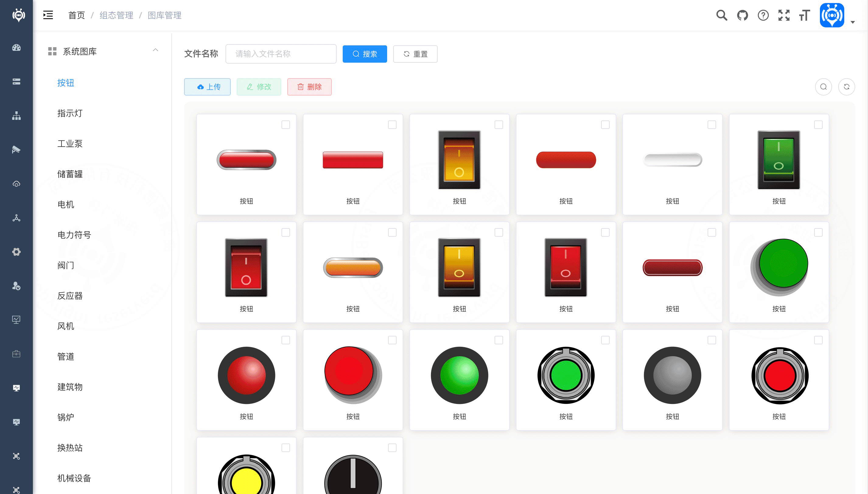Open the gear settings sidebar icon
The image size is (868, 494).
pos(16,252)
